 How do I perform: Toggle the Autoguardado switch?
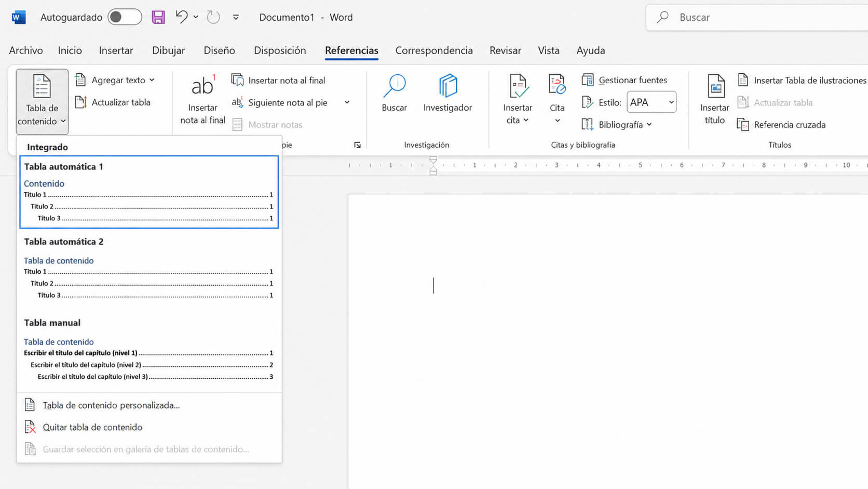tap(125, 17)
